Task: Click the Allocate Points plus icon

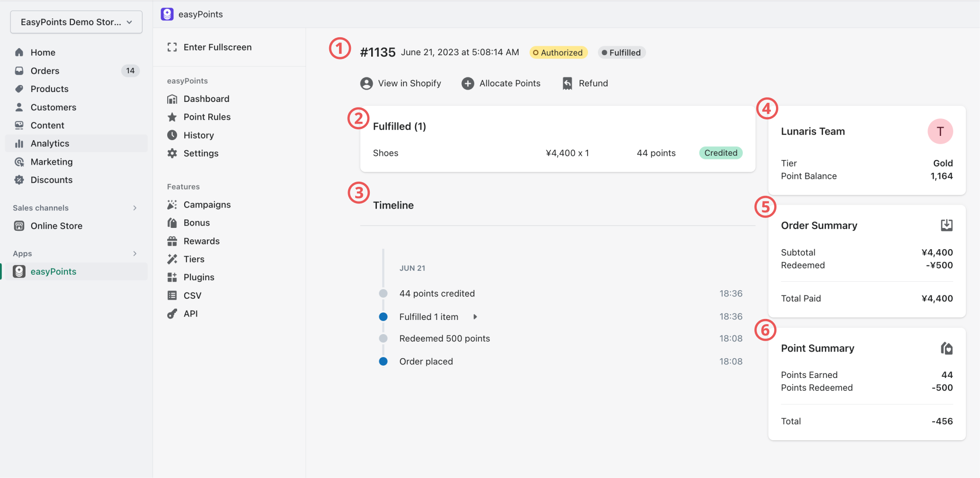Action: pos(468,84)
